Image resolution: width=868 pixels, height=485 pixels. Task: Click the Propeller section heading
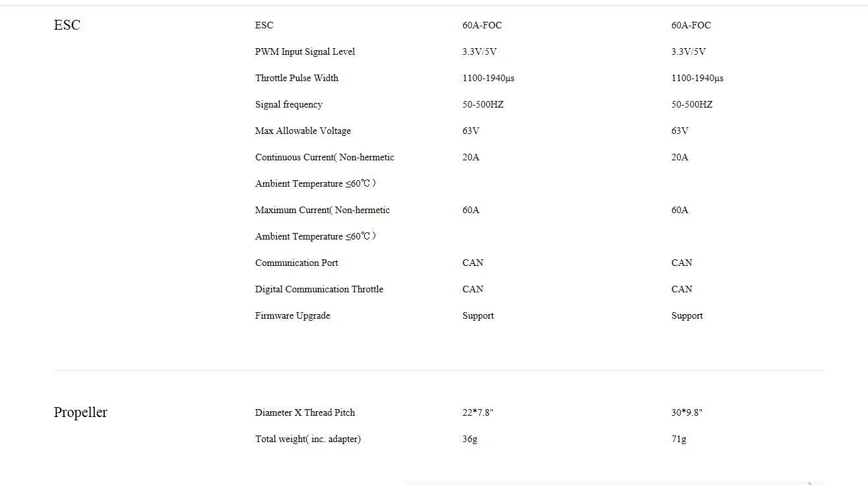pos(80,412)
